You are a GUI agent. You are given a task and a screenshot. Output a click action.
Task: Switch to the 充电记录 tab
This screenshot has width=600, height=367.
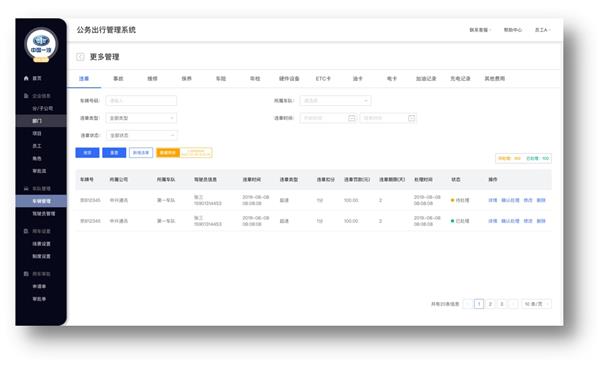click(x=460, y=78)
